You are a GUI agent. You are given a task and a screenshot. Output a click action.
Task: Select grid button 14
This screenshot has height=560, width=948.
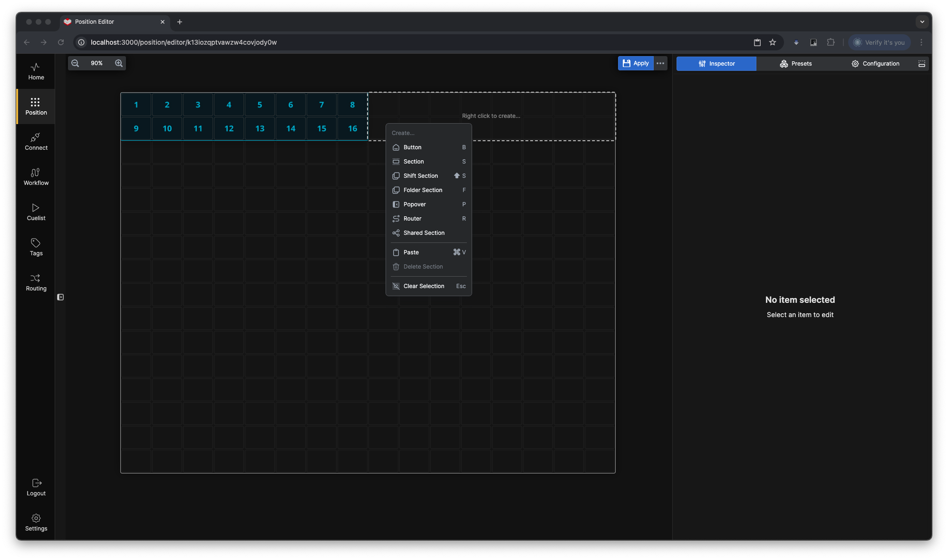pyautogui.click(x=290, y=128)
